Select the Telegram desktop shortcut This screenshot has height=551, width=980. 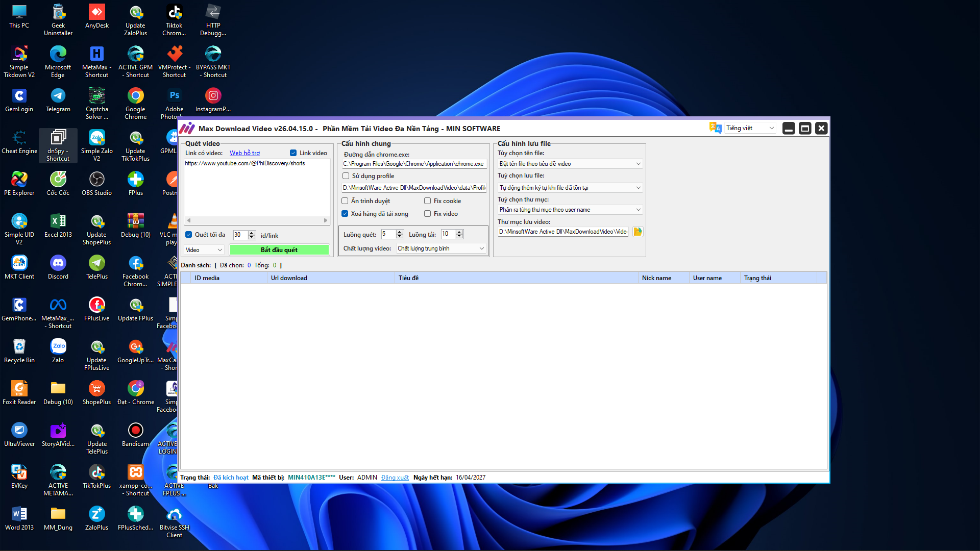(x=58, y=101)
